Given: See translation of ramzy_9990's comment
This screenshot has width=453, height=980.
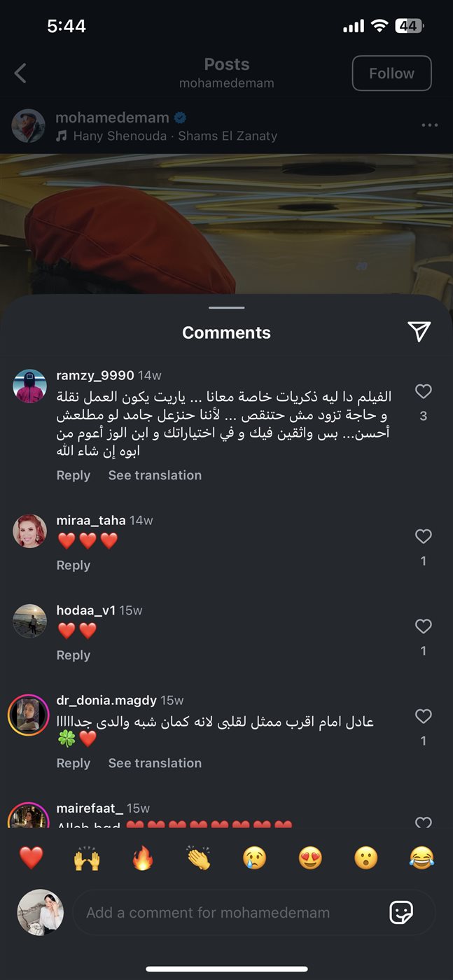Looking at the screenshot, I should pos(155,475).
